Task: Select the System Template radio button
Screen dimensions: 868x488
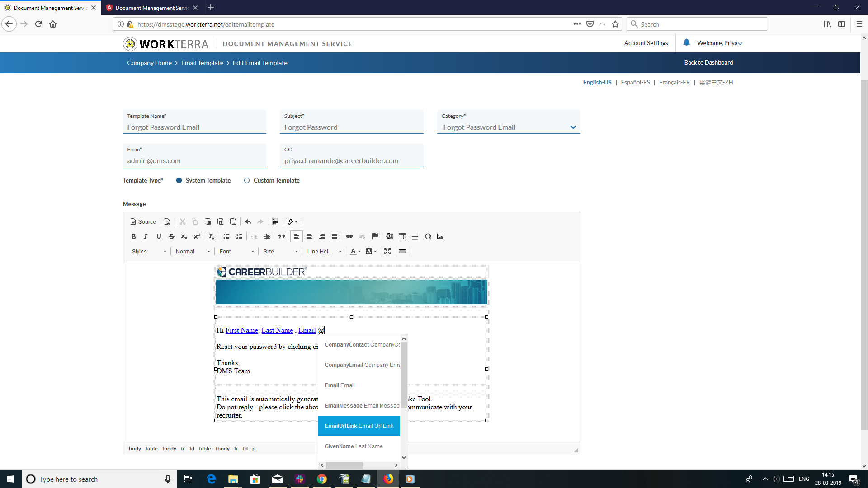Action: (179, 180)
